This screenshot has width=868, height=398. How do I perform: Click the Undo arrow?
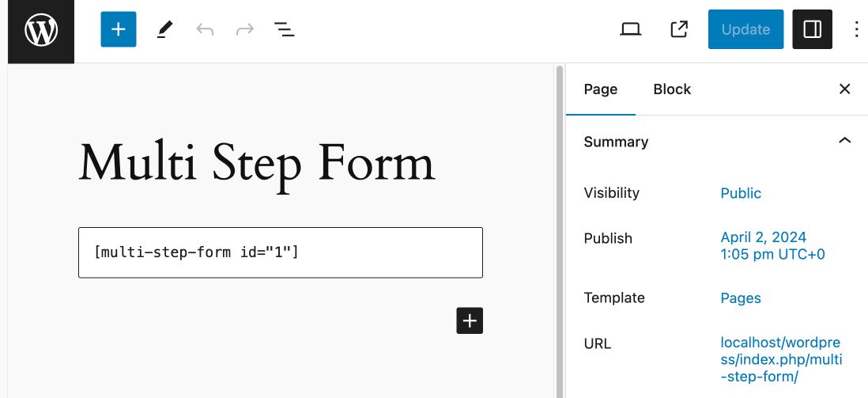206,30
